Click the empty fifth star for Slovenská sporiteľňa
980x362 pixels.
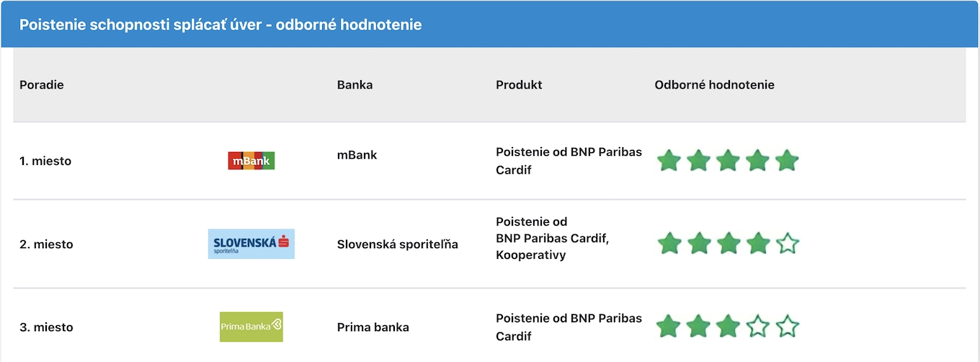(x=788, y=243)
